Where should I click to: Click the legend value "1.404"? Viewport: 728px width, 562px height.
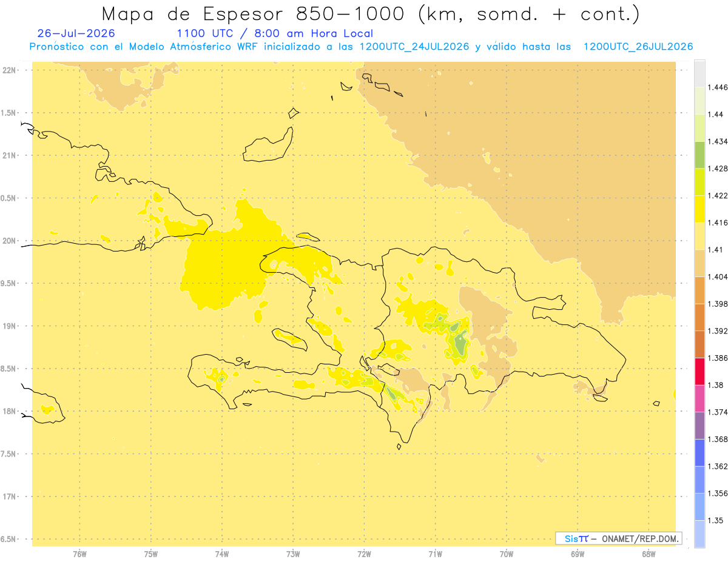[x=718, y=276]
